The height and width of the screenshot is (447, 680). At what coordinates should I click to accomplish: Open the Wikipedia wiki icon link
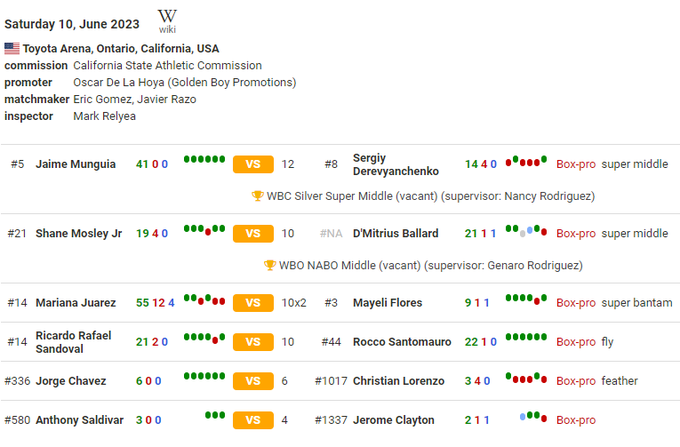(167, 20)
